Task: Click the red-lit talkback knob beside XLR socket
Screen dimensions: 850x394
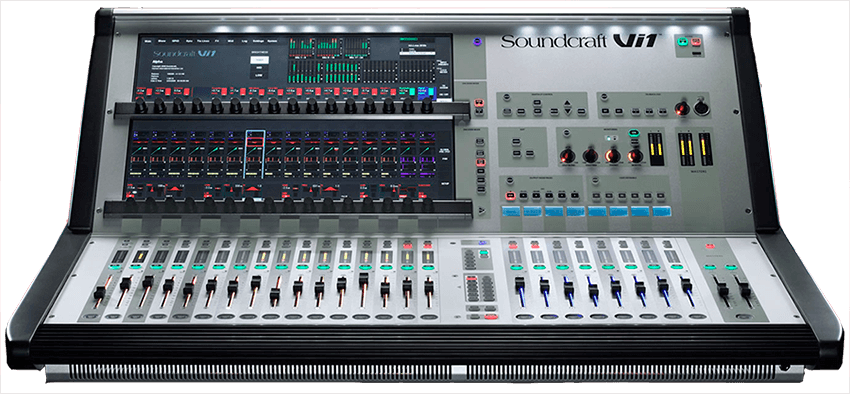Action: [683, 108]
